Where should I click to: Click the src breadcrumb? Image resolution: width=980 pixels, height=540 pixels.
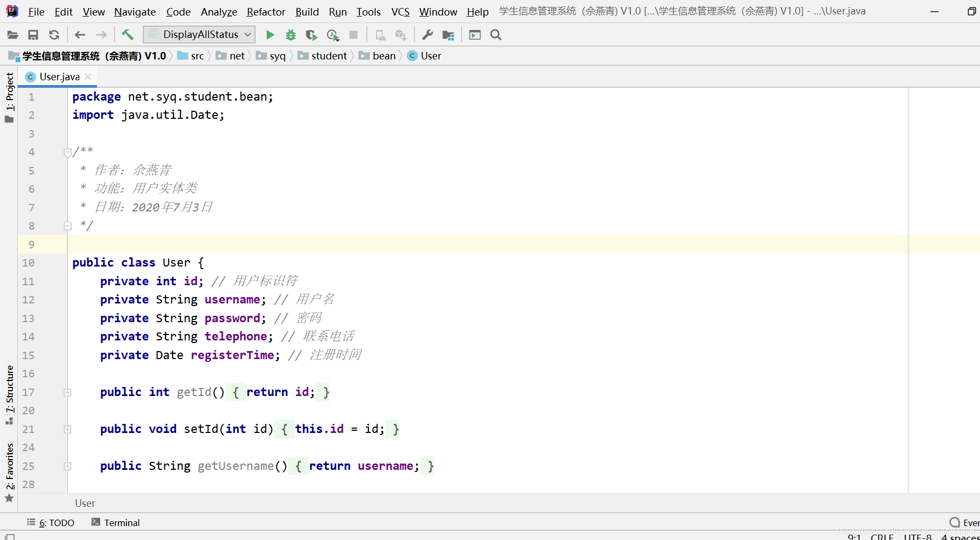click(x=191, y=56)
